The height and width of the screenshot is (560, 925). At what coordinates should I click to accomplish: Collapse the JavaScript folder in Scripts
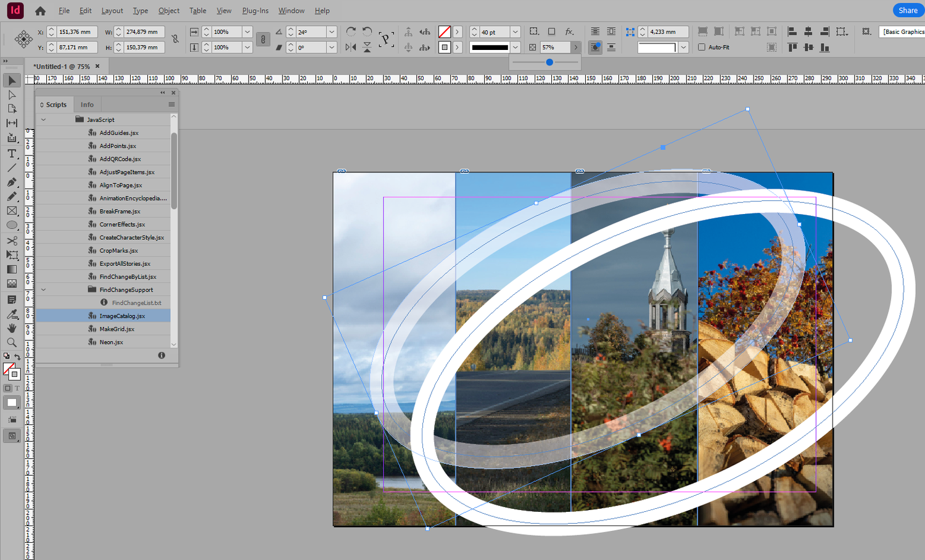coord(43,120)
